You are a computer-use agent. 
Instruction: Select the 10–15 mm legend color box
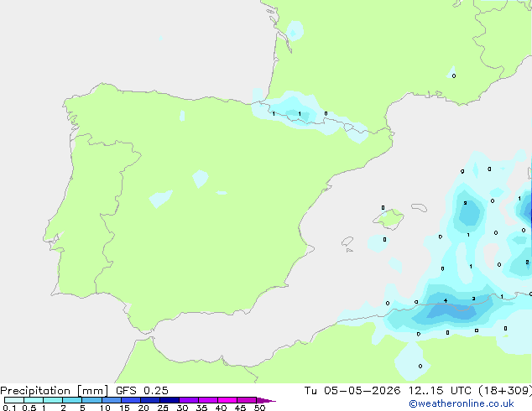(x=111, y=400)
